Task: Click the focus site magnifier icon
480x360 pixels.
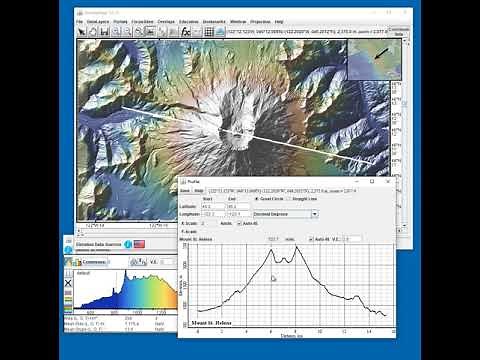Action: tap(139, 32)
